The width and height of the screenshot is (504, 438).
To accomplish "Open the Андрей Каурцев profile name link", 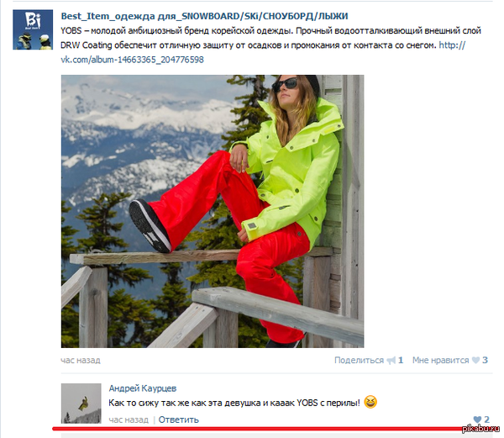I will (143, 388).
